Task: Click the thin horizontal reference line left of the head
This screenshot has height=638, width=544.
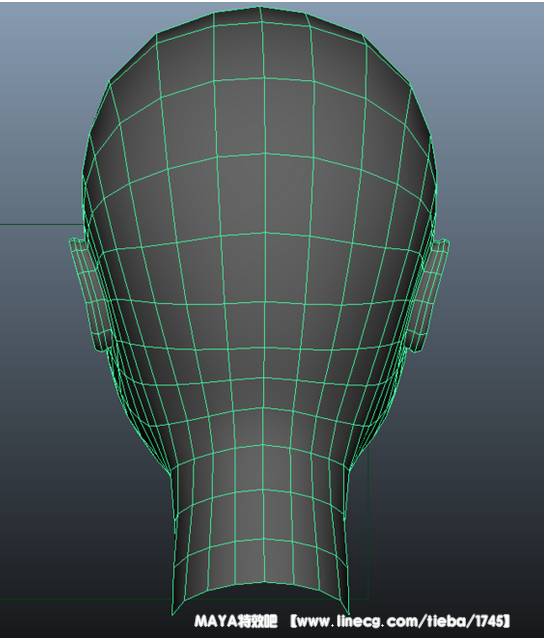Action: [x=41, y=224]
